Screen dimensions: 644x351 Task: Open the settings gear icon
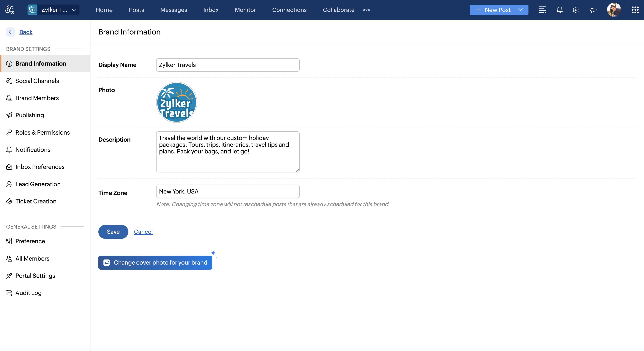pos(576,10)
